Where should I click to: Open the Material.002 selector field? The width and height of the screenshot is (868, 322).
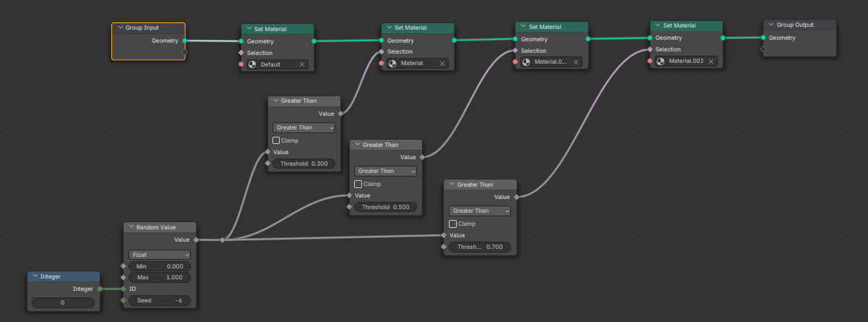tap(686, 62)
